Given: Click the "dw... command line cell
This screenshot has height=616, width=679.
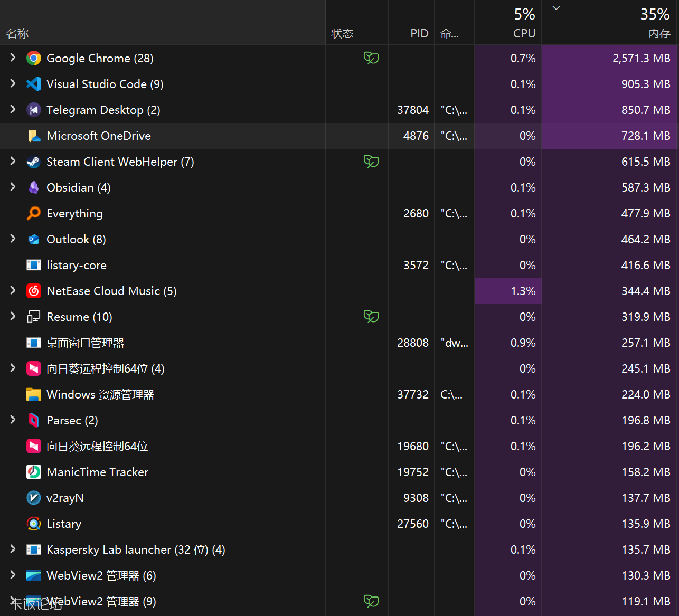Looking at the screenshot, I should coord(455,343).
